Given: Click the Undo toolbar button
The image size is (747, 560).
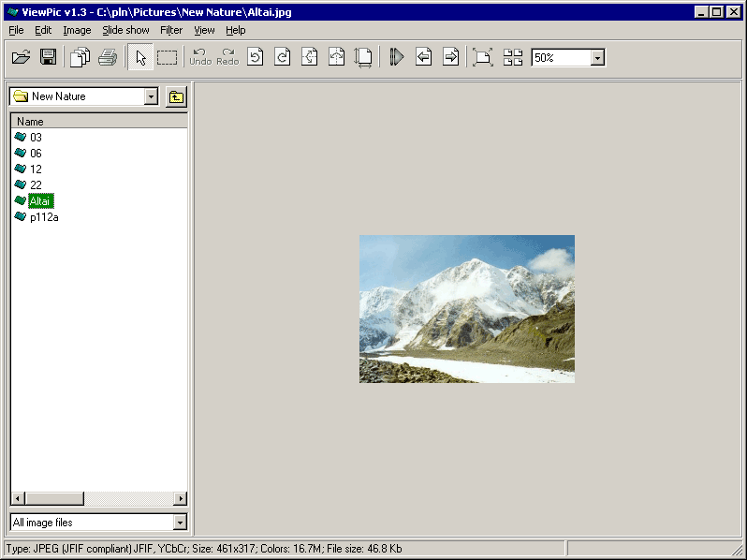Looking at the screenshot, I should 200,57.
